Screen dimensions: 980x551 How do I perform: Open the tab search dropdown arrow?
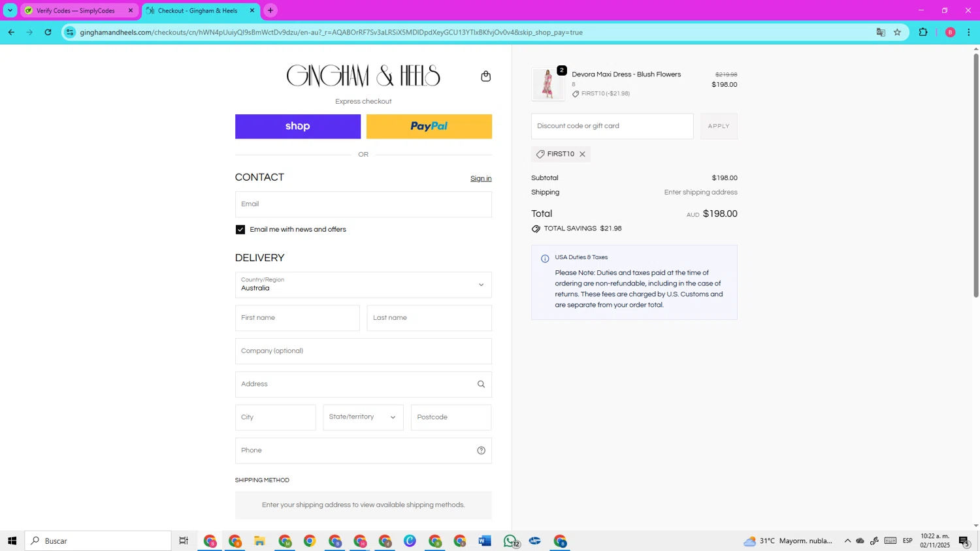point(10,10)
